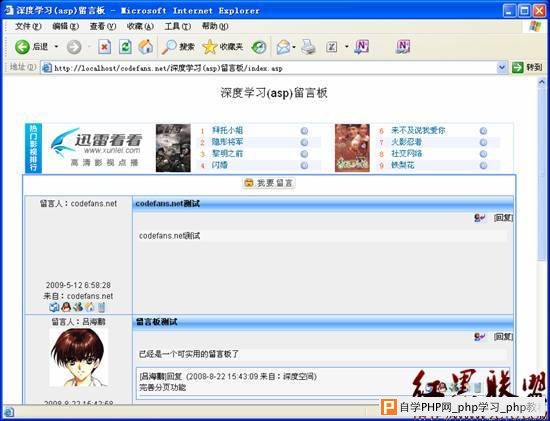
Task: Open the 编辑 menu
Action: click(x=65, y=26)
